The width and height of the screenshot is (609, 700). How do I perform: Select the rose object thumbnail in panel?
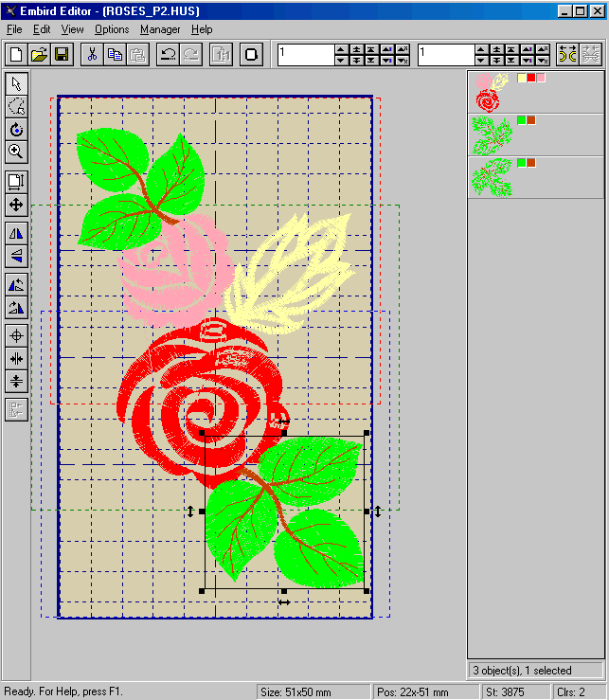(492, 92)
